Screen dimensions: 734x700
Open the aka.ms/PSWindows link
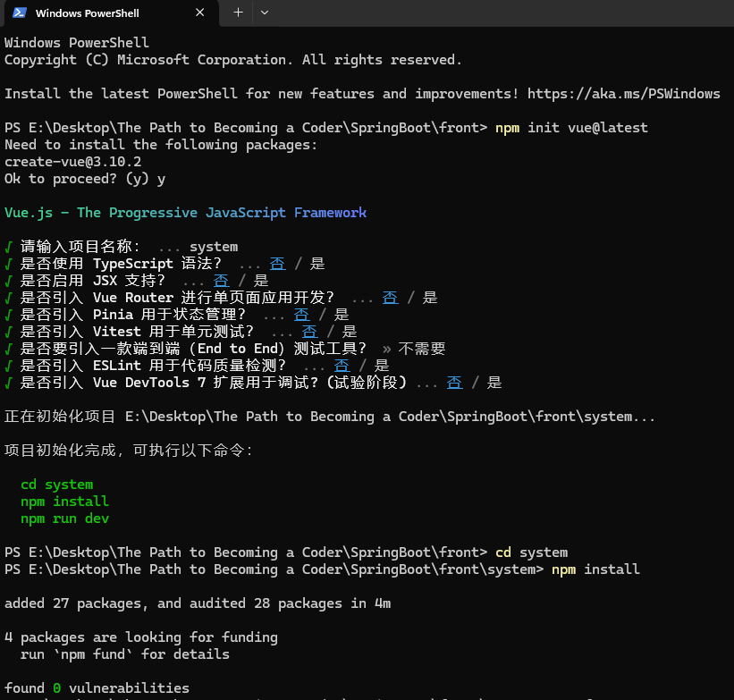click(x=623, y=94)
